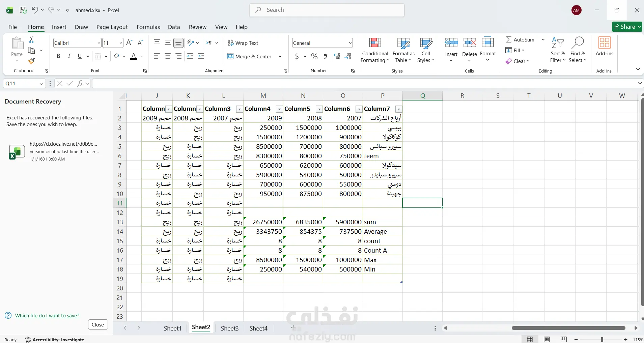Open the font size dropdown

[121, 43]
